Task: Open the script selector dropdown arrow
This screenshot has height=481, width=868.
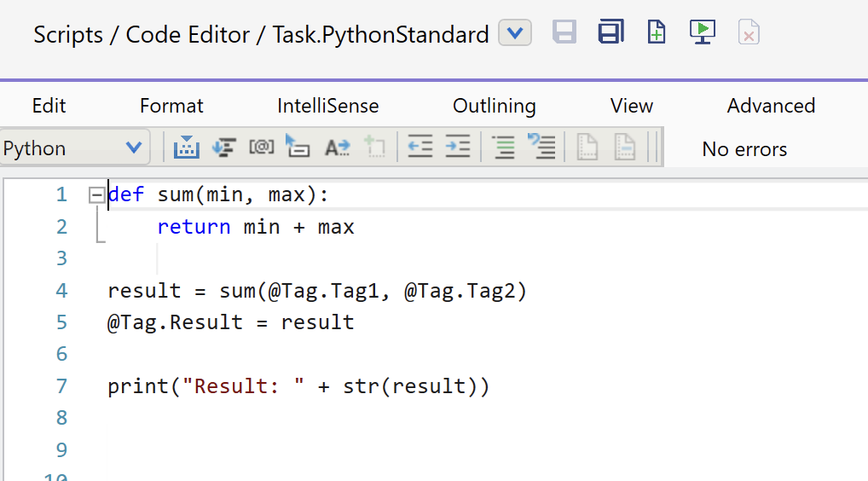Action: click(x=515, y=33)
